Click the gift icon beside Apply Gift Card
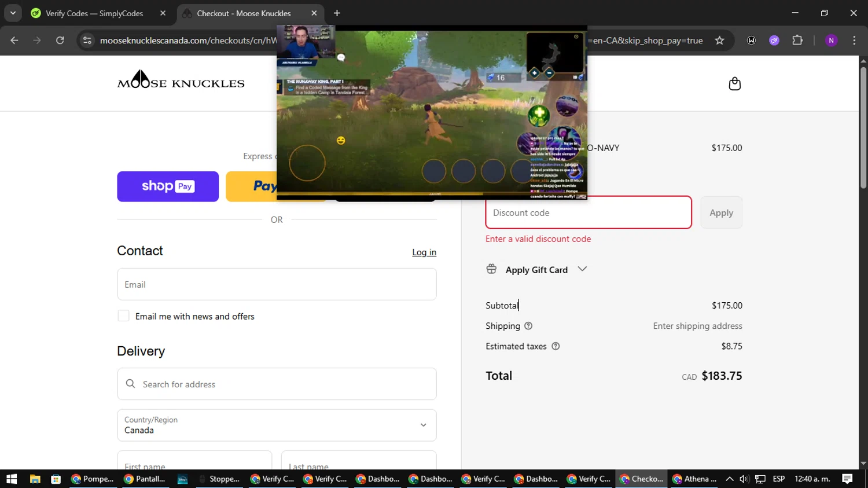Viewport: 868px width, 488px height. (x=491, y=269)
